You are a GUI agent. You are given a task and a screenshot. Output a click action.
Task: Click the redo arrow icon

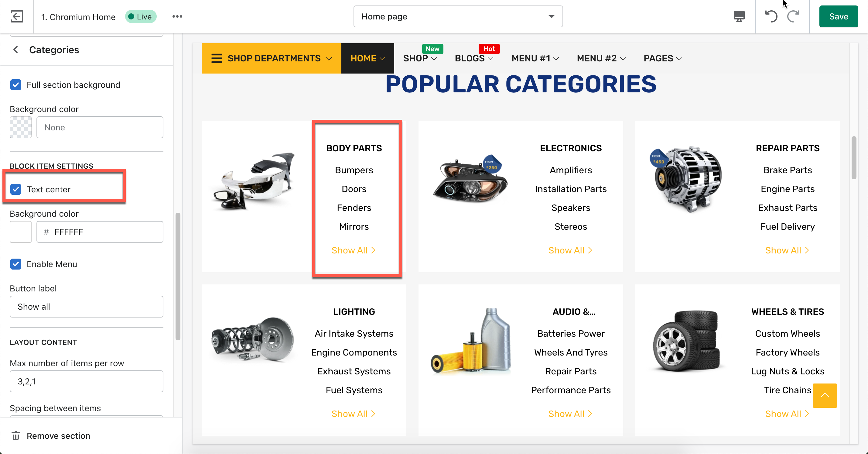tap(793, 16)
